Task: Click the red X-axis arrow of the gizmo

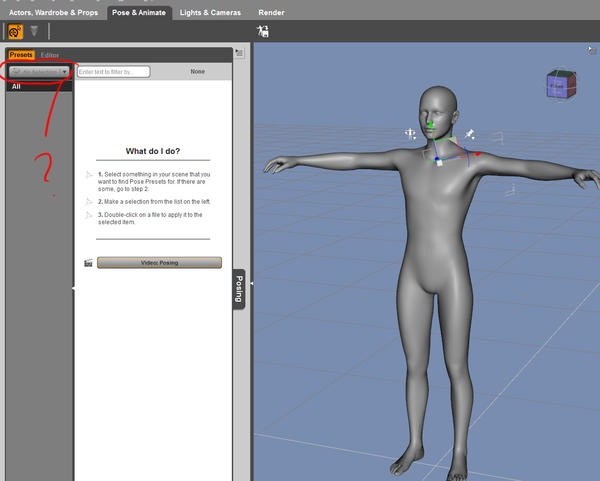Action: 477,154
